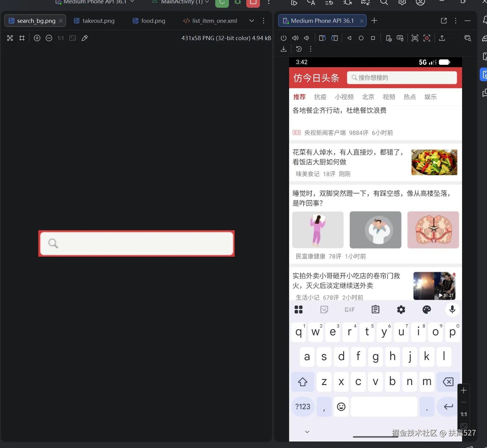Viewport: 487px width, 448px height.
Task: Increase the emulator volume
Action: click(x=295, y=38)
